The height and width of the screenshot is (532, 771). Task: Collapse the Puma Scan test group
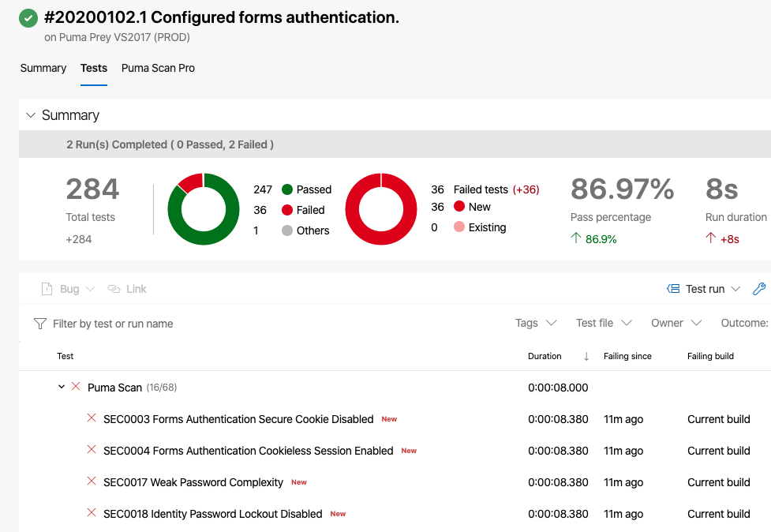pos(62,387)
